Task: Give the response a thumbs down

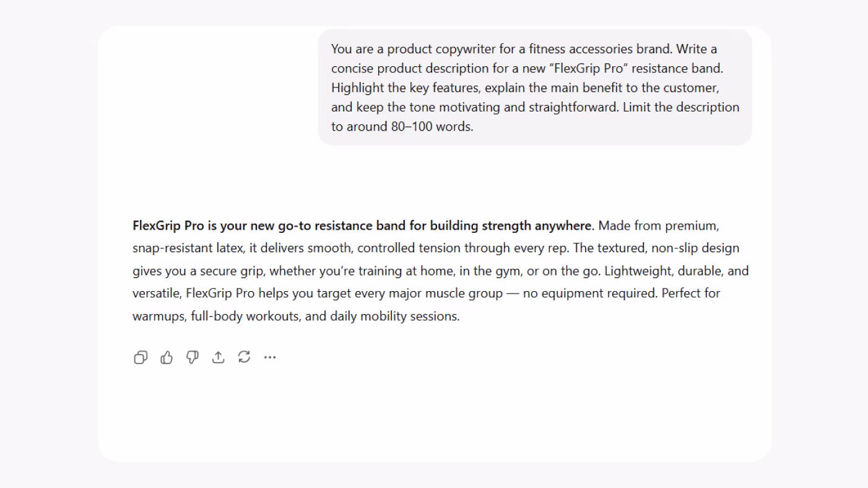Action: [192, 357]
